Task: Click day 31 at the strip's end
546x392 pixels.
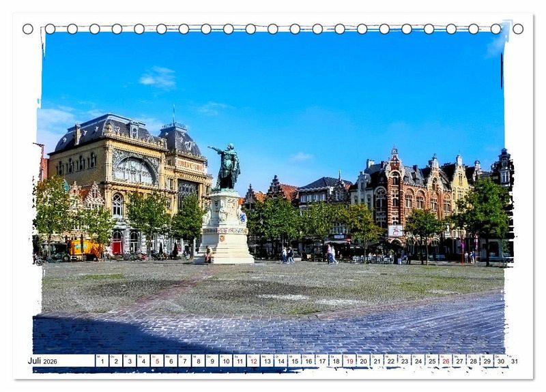Action: click(x=514, y=361)
